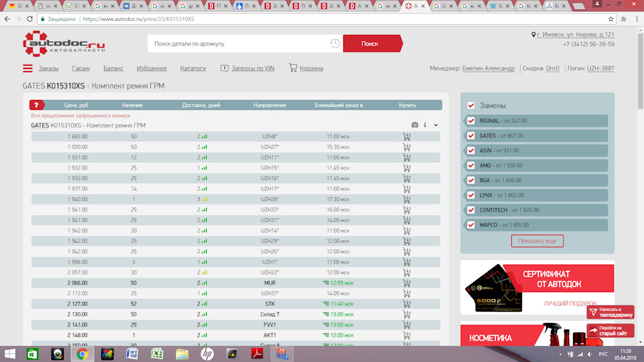Screen dimensions: 644x362
Task: Add the 1 930.00 UZH27 offer to cart
Action: pyautogui.click(x=407, y=147)
